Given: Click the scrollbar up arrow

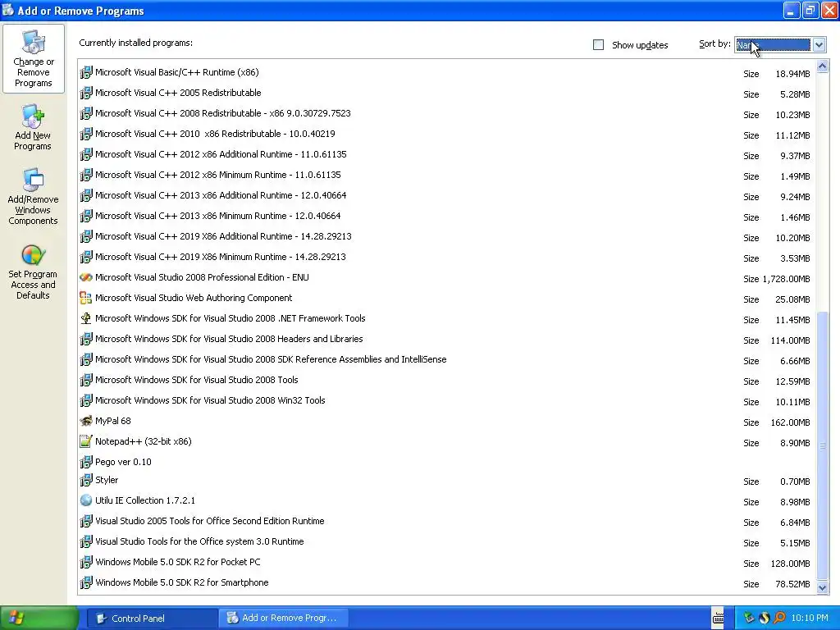Looking at the screenshot, I should pos(822,66).
